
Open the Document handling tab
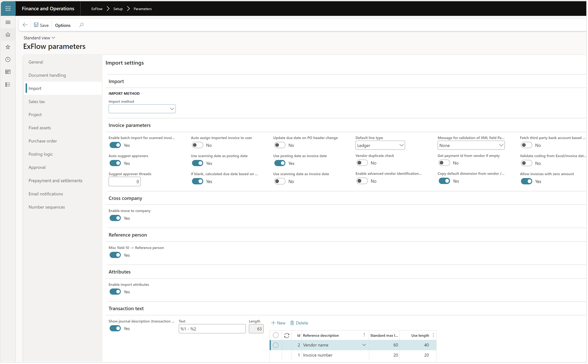coord(47,75)
